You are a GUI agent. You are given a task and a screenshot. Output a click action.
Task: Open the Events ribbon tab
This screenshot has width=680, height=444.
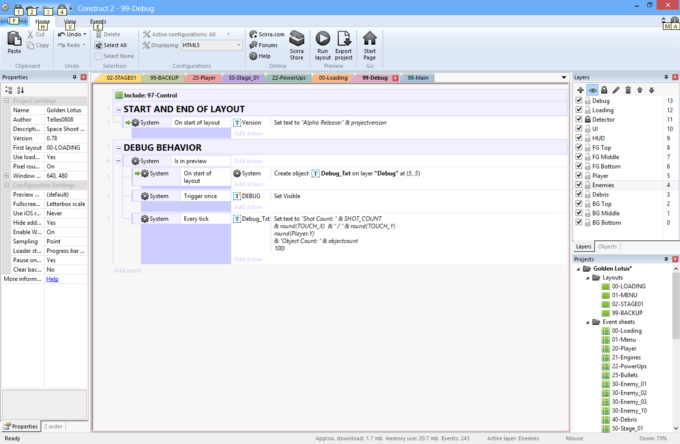click(98, 21)
